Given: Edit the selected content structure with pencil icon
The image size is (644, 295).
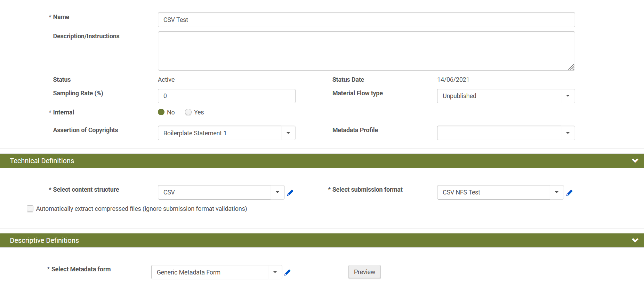Looking at the screenshot, I should pos(290,193).
